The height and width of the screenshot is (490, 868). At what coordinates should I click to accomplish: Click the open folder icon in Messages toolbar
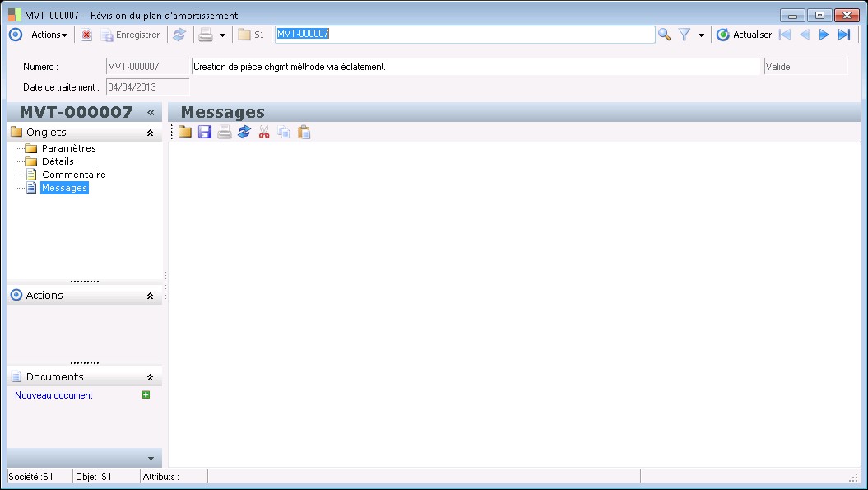click(185, 132)
